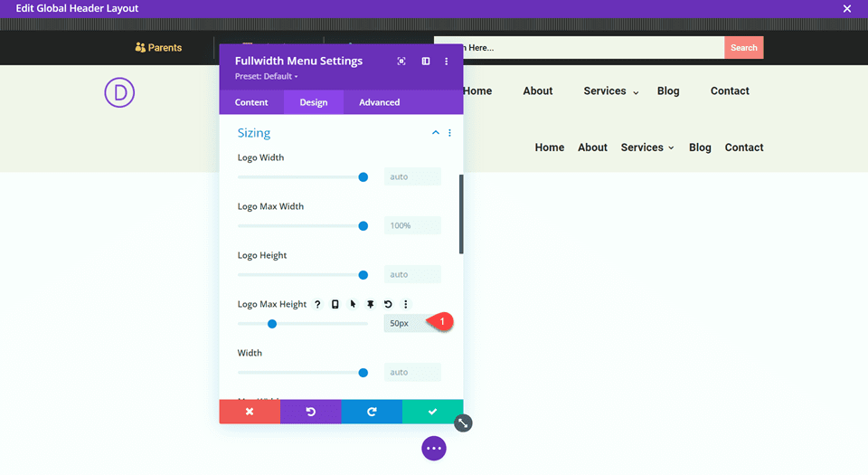Open the Sizing section options menu
Screen dimensions: 868x475
tap(449, 133)
